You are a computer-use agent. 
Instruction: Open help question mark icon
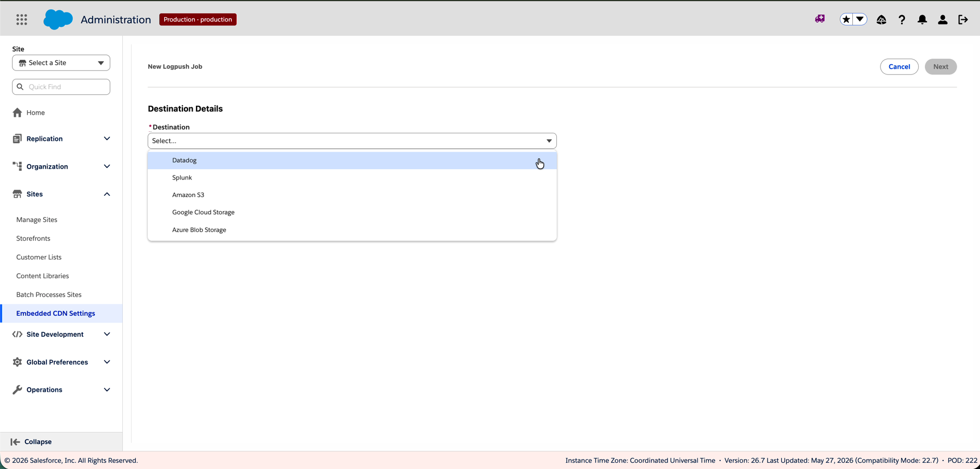coord(902,19)
